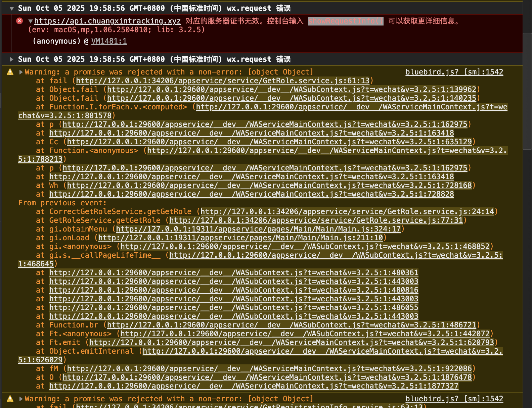This screenshot has width=532, height=408.
Task: Open WASubContext.js link ending 1:139962
Action: click(x=292, y=90)
